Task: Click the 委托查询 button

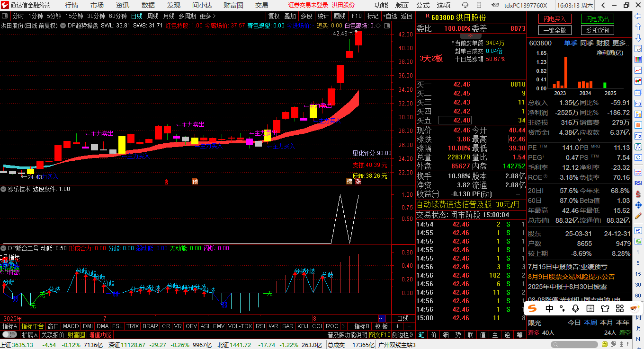Action: pyautogui.click(x=597, y=30)
